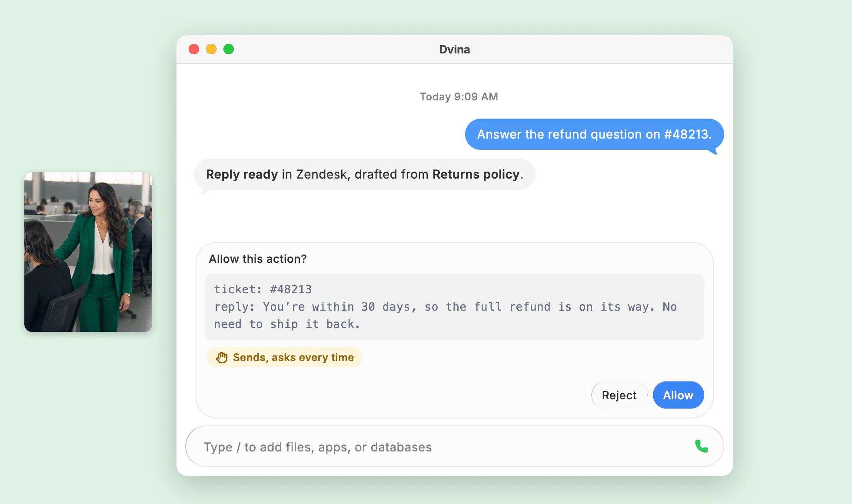Click the ticket reply code block

[x=454, y=307]
